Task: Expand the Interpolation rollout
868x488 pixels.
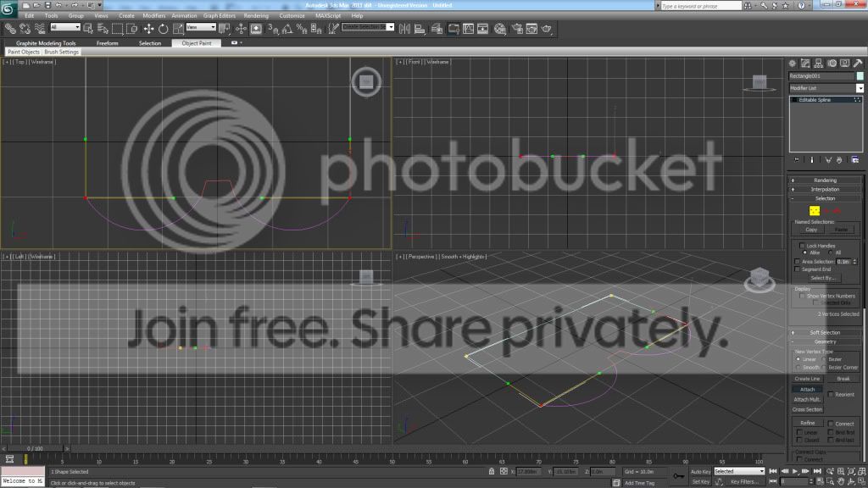Action: [825, 189]
